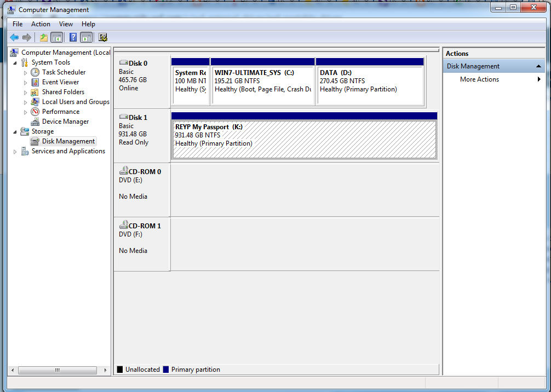This screenshot has height=392, width=551.
Task: Click the Primary partition blue legend swatch
Action: point(166,370)
